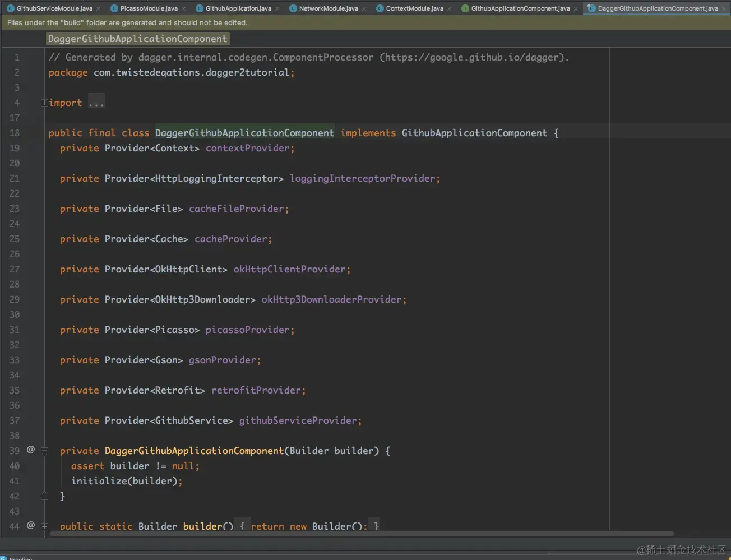Screen dimensions: 731x560
Task: Click the folded import ellipsis placeholder
Action: tap(96, 103)
